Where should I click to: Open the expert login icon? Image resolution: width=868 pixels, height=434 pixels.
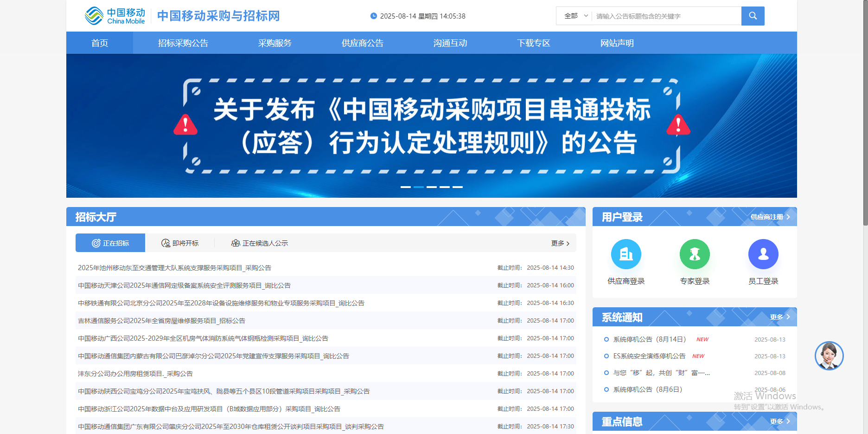(695, 254)
